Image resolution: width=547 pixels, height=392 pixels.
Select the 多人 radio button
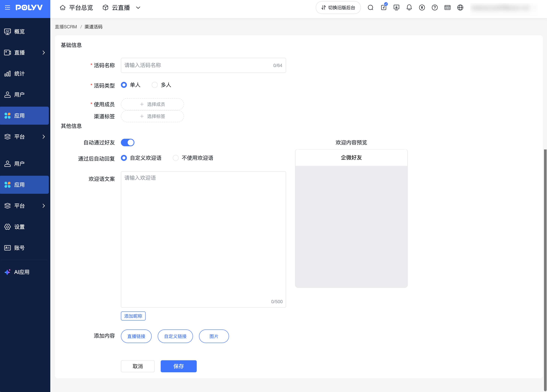click(x=155, y=85)
